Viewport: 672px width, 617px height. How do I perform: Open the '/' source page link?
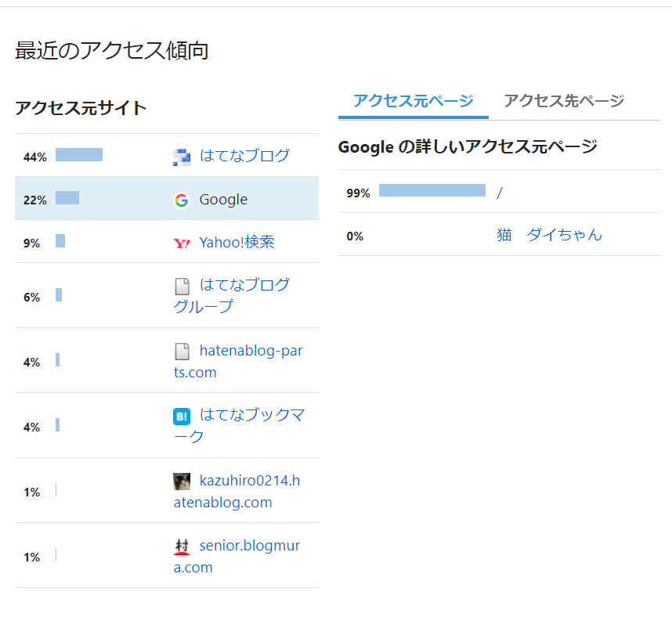(500, 193)
